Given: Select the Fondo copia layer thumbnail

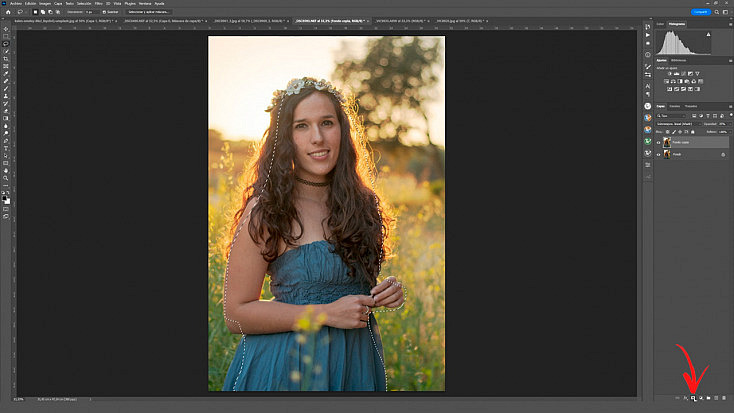Looking at the screenshot, I should click(x=667, y=142).
